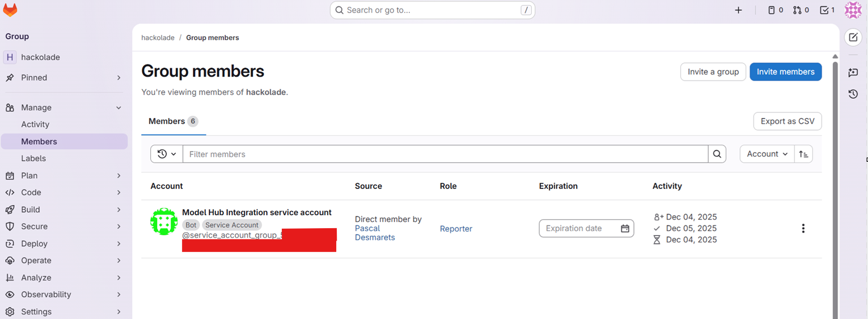Expand the Settings section chevron
Image resolution: width=868 pixels, height=319 pixels.
point(118,312)
